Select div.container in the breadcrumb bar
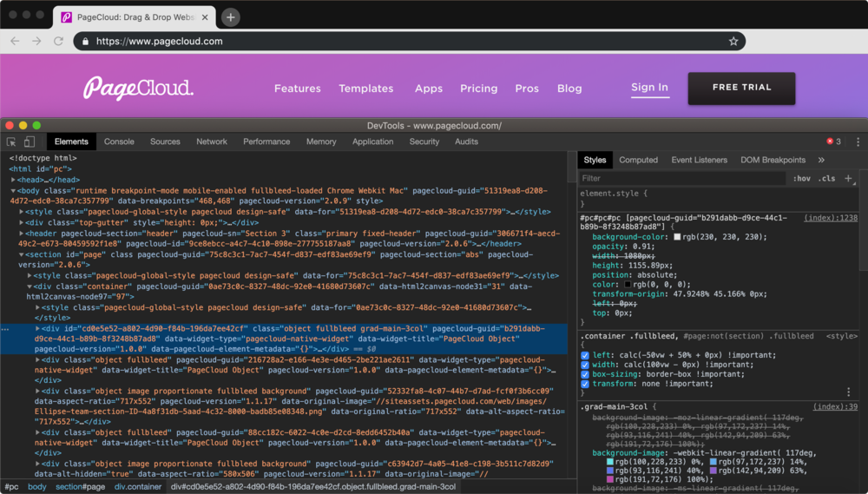Screen dimensions: 868x494 [x=138, y=487]
